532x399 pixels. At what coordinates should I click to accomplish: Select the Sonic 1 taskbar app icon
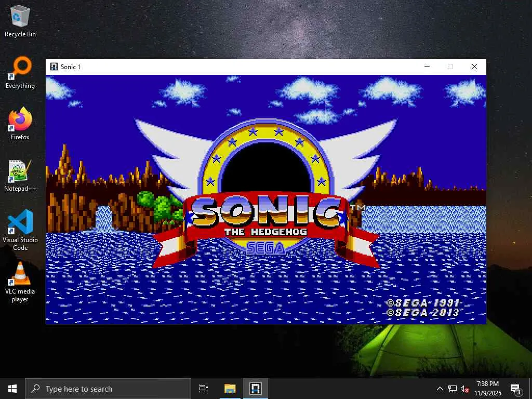[256, 389]
